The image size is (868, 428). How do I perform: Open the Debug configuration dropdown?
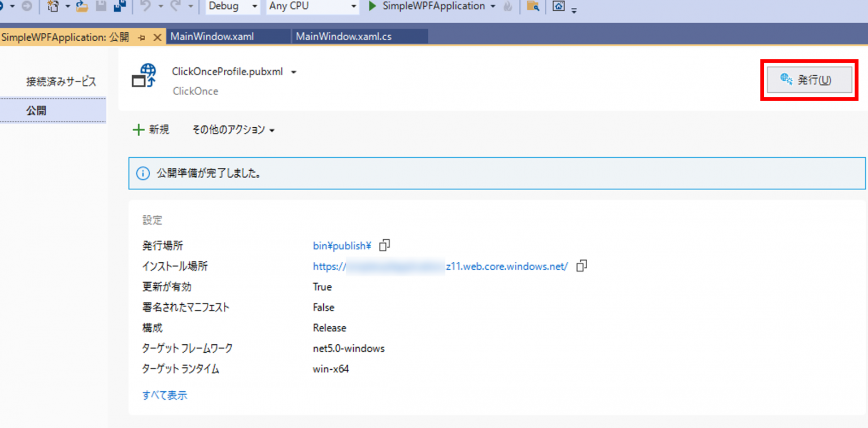(254, 7)
